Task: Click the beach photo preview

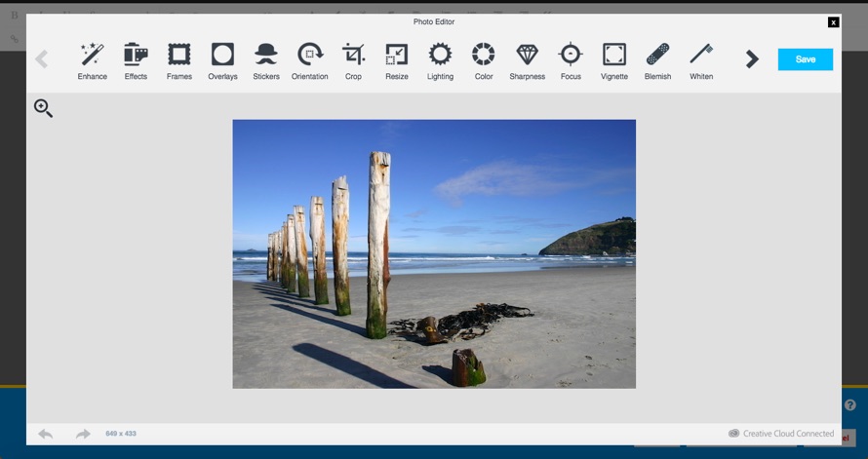Action: coord(434,253)
